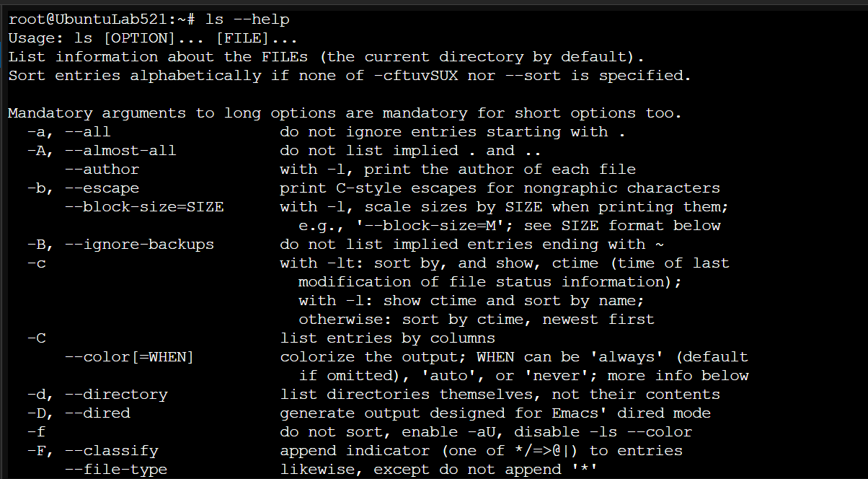Viewport: 868px width, 479px height.
Task: Click the '--classify' option text
Action: (x=111, y=451)
